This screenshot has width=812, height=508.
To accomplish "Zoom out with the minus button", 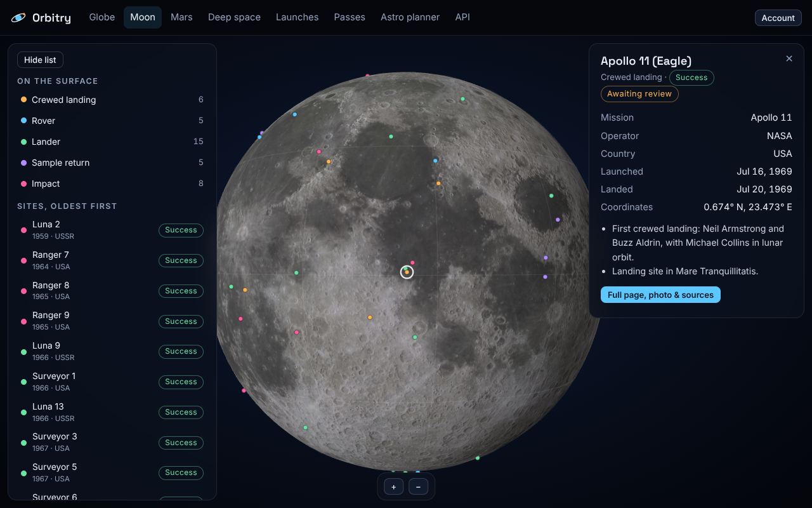I will click(418, 487).
